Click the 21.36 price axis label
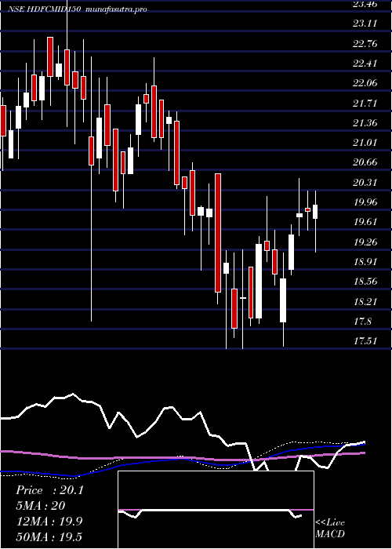Image resolution: width=392 pixels, height=549 pixels. pos(365,123)
